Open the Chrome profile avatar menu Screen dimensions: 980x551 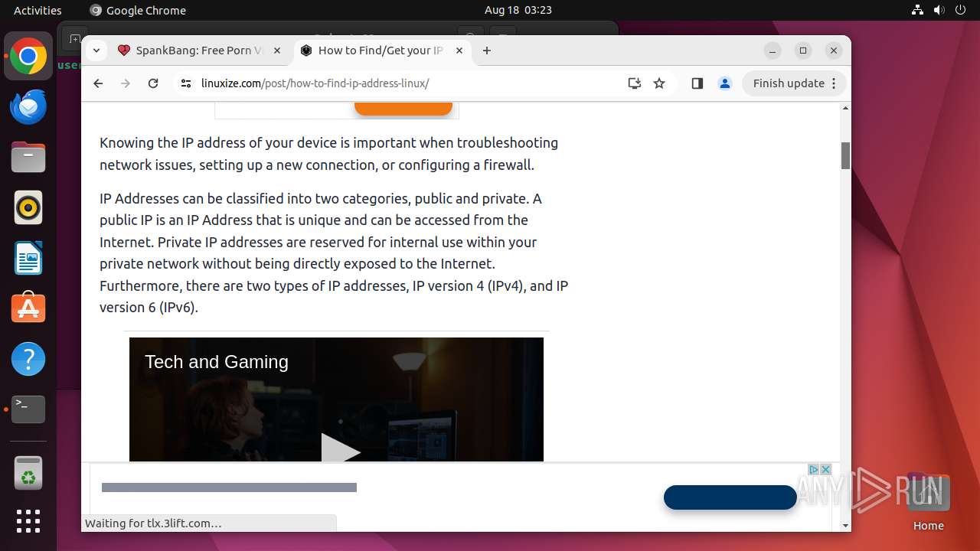point(725,83)
